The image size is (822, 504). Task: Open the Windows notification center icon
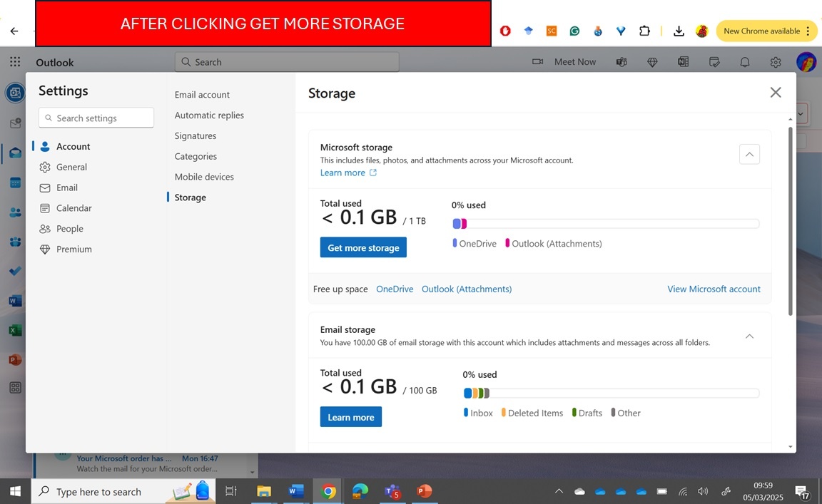point(802,491)
